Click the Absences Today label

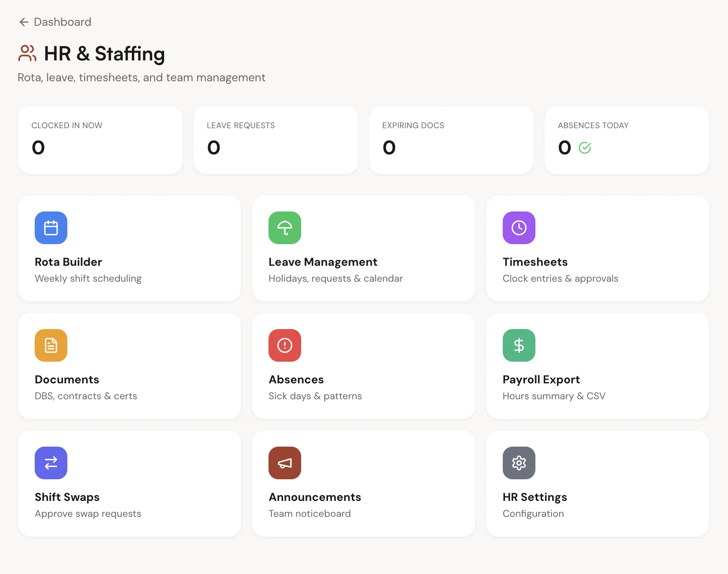point(593,125)
